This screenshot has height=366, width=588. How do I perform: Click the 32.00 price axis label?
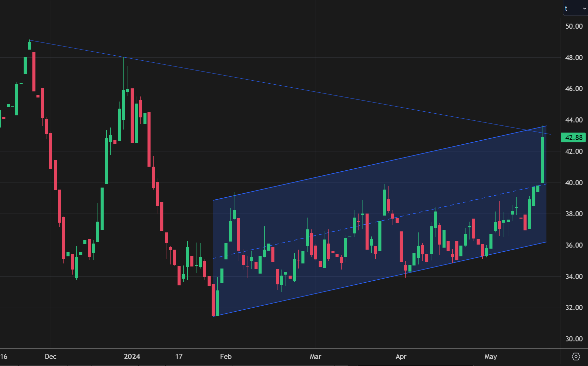pos(574,308)
